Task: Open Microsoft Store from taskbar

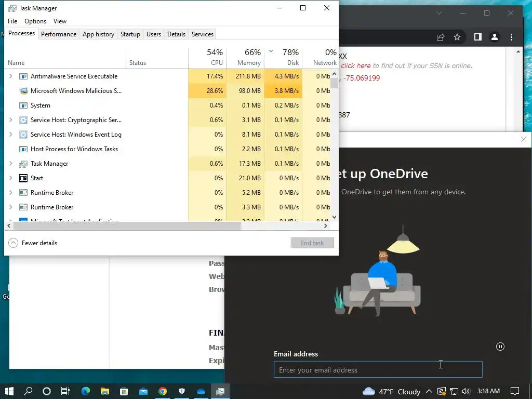Action: click(124, 391)
